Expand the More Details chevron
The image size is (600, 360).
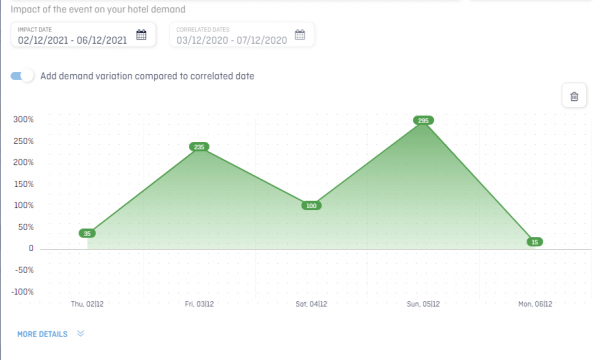coord(80,334)
